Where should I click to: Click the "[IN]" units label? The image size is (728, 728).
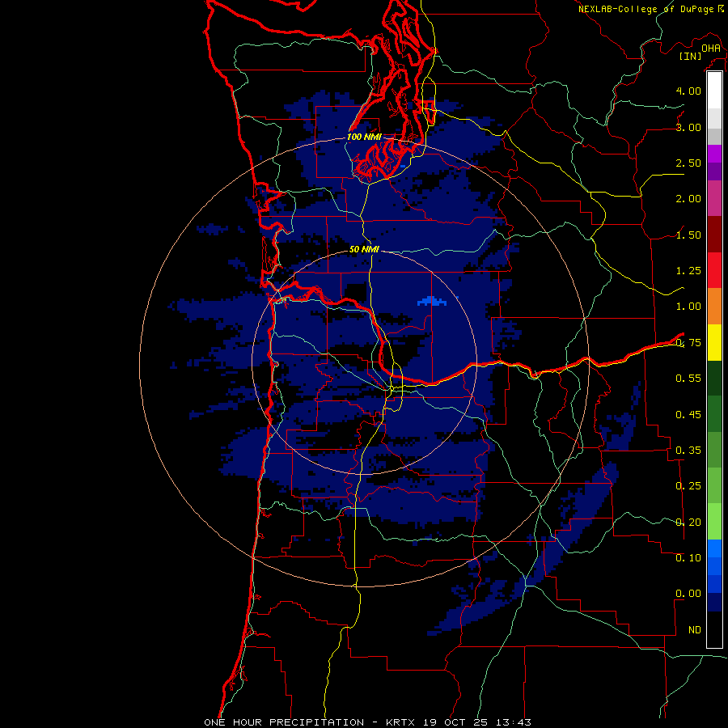tap(690, 56)
